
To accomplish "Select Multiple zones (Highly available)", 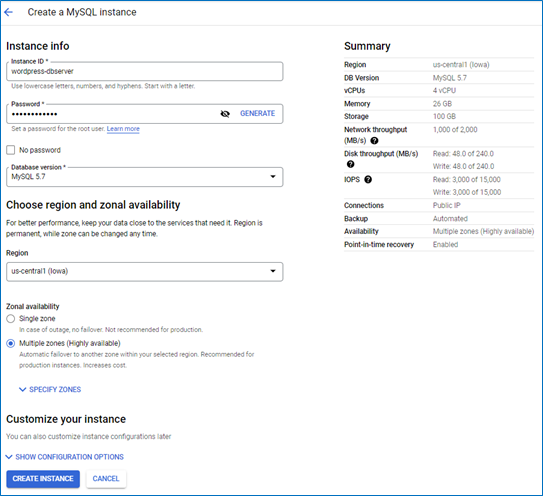I will tap(11, 344).
